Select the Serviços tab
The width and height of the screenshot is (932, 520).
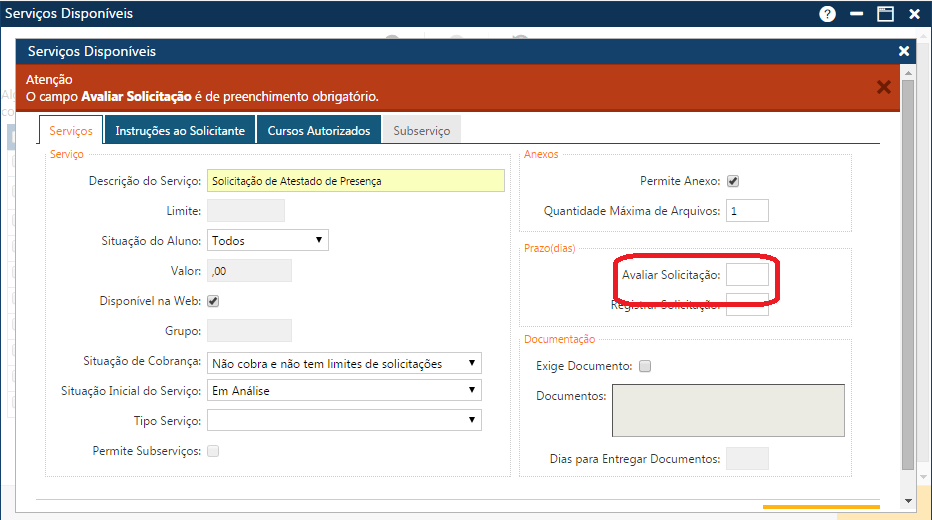[71, 131]
